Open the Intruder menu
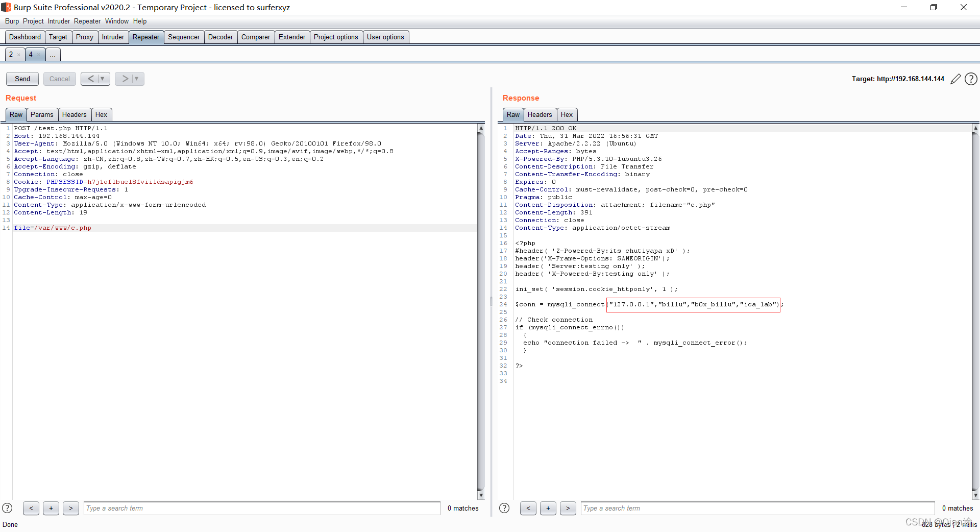This screenshot has height=532, width=980. coord(59,21)
